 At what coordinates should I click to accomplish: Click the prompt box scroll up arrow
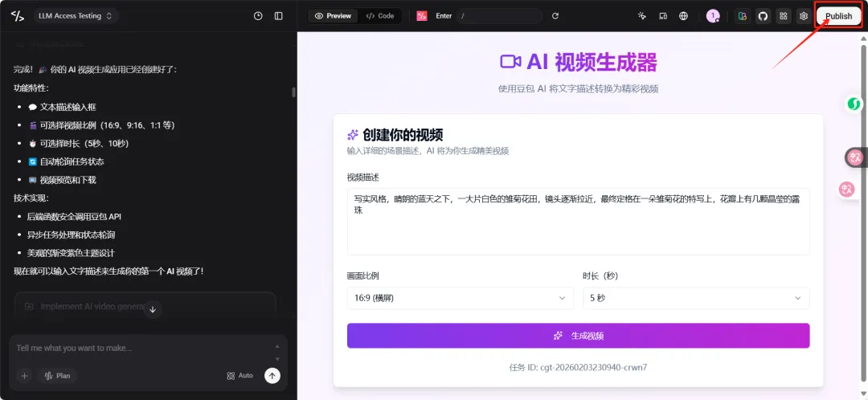tap(277, 346)
